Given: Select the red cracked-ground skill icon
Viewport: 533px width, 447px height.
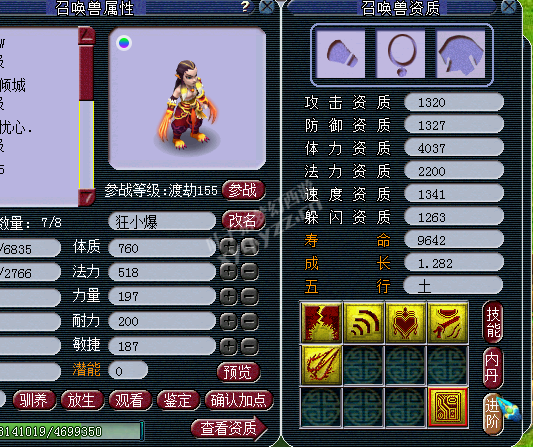Looking at the screenshot, I should (321, 322).
